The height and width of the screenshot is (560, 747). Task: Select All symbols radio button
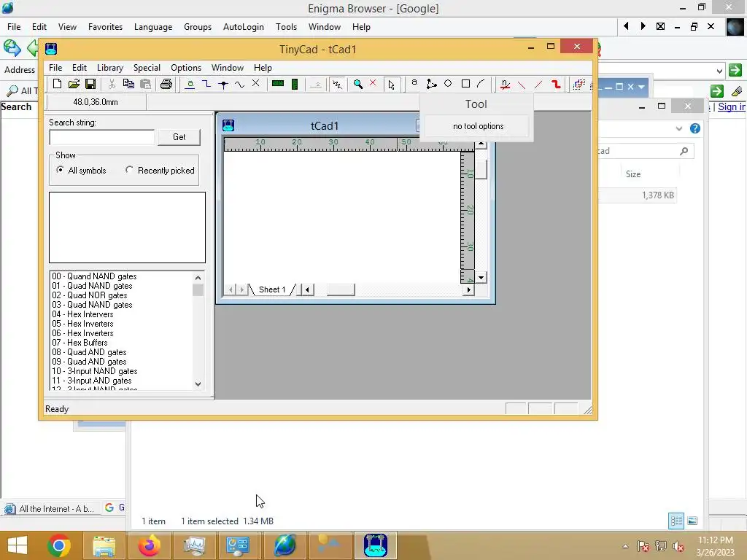(x=60, y=170)
